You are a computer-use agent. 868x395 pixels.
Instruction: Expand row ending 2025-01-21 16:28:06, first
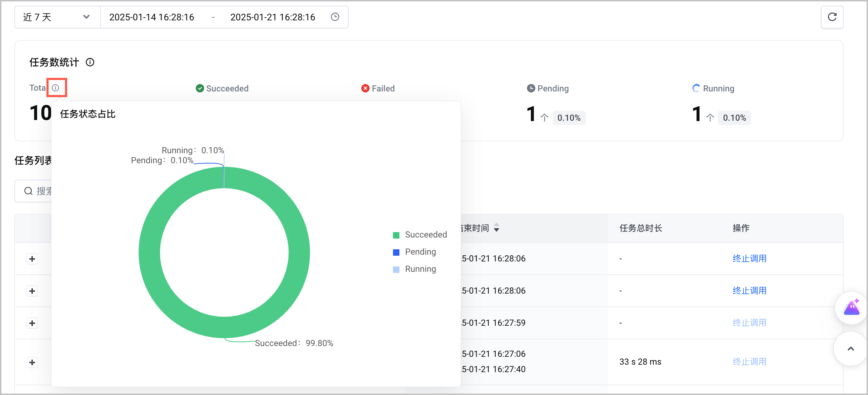(x=32, y=259)
